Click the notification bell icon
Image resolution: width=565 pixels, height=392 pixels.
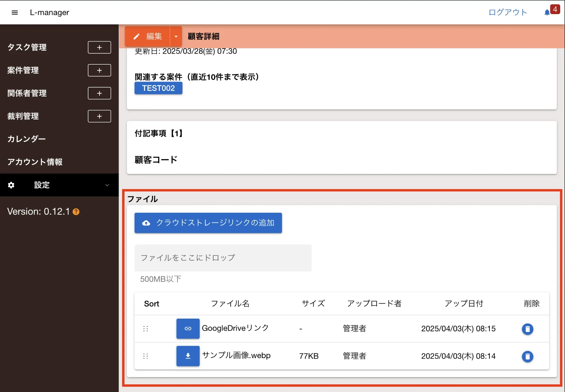coord(547,12)
